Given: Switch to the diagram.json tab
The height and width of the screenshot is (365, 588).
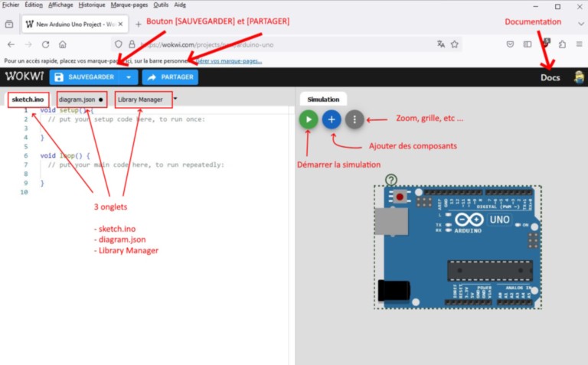Looking at the screenshot, I should click(x=82, y=99).
